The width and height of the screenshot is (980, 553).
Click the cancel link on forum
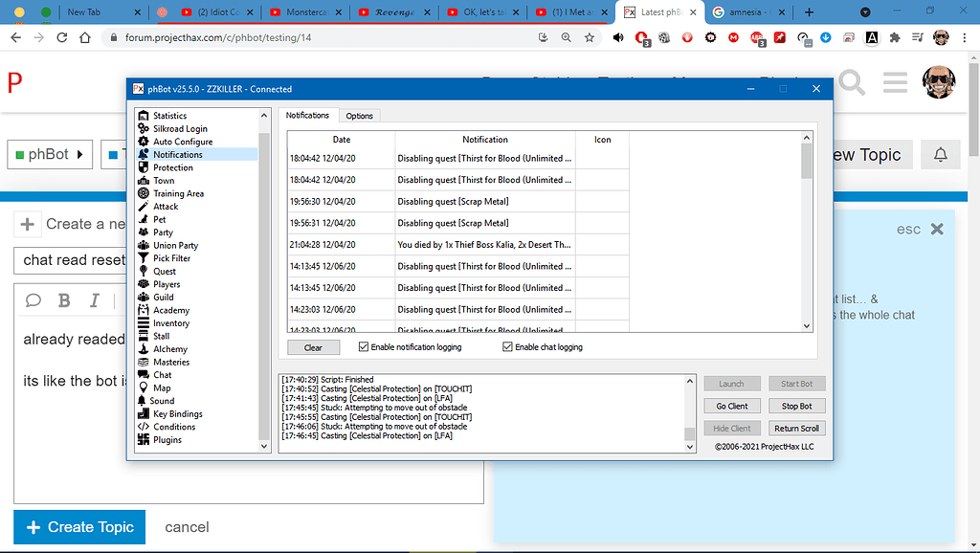click(187, 527)
